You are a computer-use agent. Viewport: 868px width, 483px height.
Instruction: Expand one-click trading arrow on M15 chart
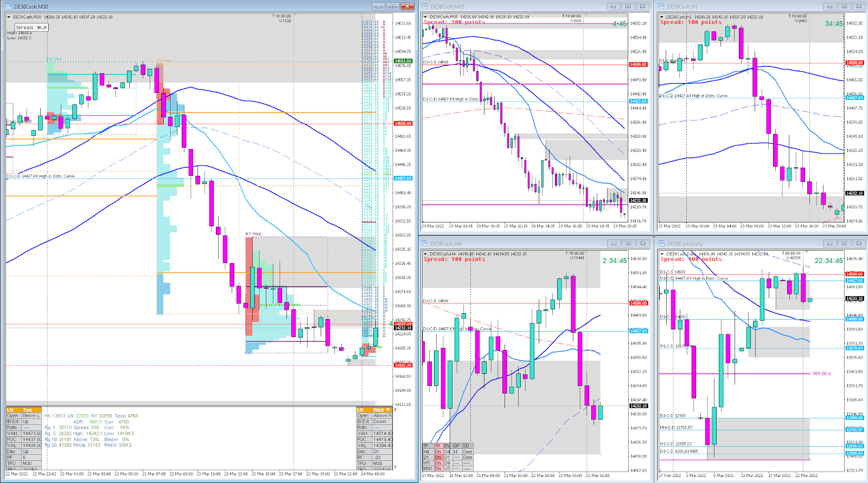(425, 17)
